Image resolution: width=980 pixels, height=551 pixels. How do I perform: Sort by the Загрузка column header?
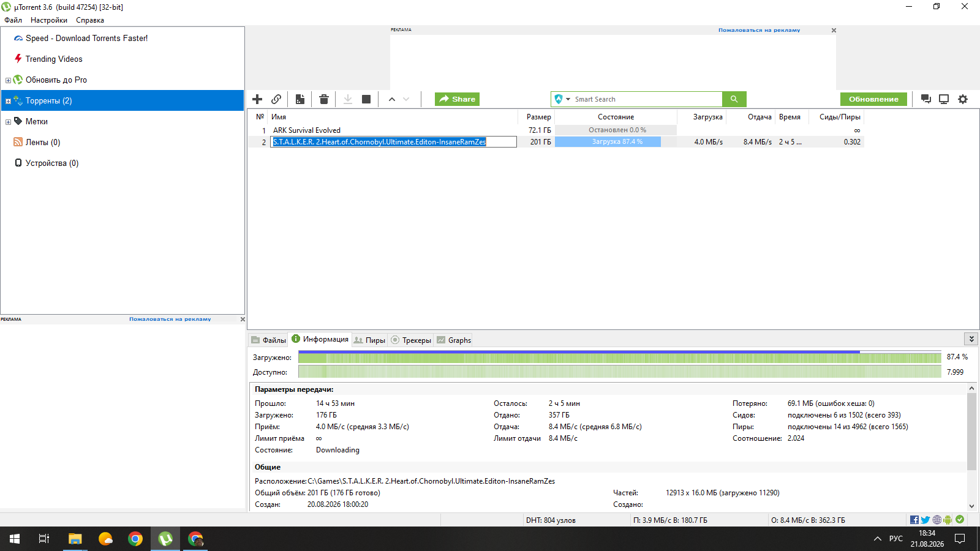[702, 117]
